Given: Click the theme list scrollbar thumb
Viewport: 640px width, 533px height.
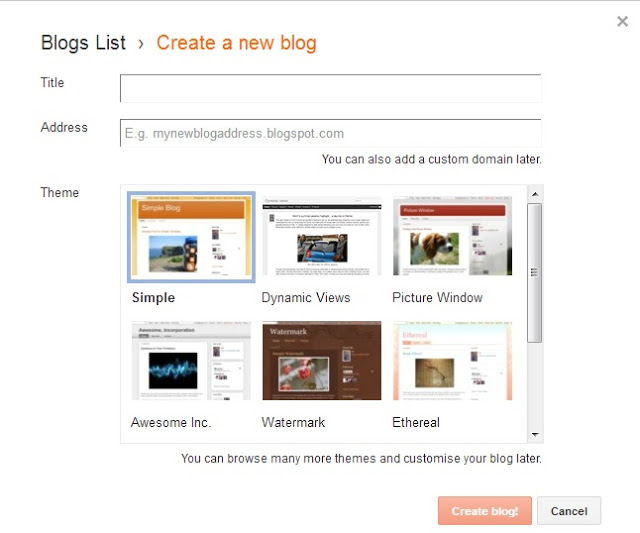Looking at the screenshot, I should point(534,273).
